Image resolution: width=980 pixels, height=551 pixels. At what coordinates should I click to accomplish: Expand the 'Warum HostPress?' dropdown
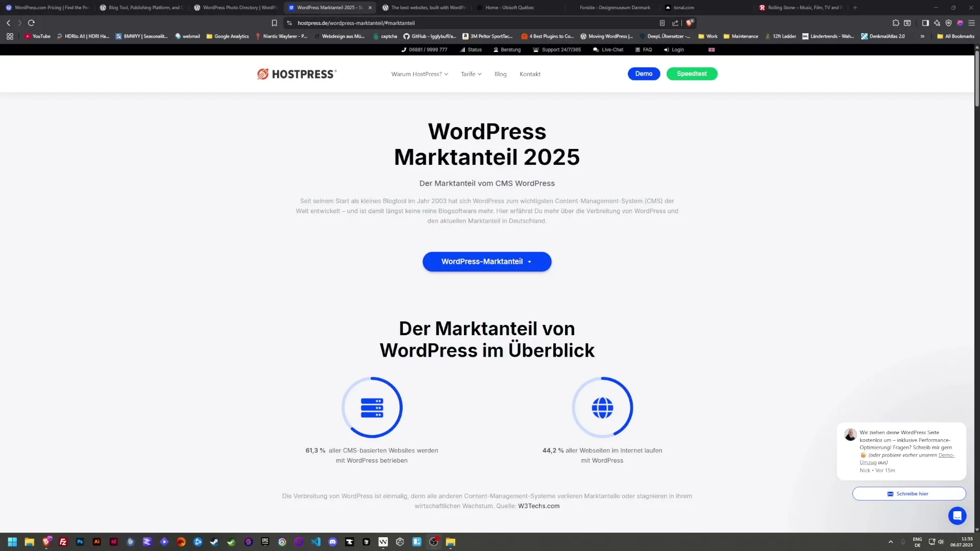(419, 73)
